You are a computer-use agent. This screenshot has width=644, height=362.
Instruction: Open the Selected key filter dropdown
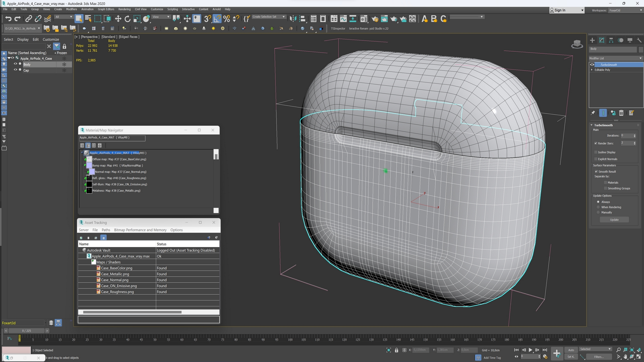596,349
